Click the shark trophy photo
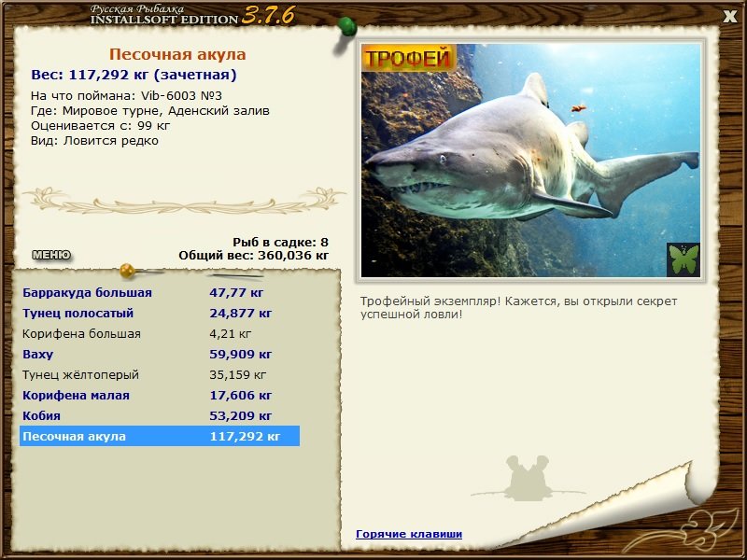 click(x=530, y=161)
